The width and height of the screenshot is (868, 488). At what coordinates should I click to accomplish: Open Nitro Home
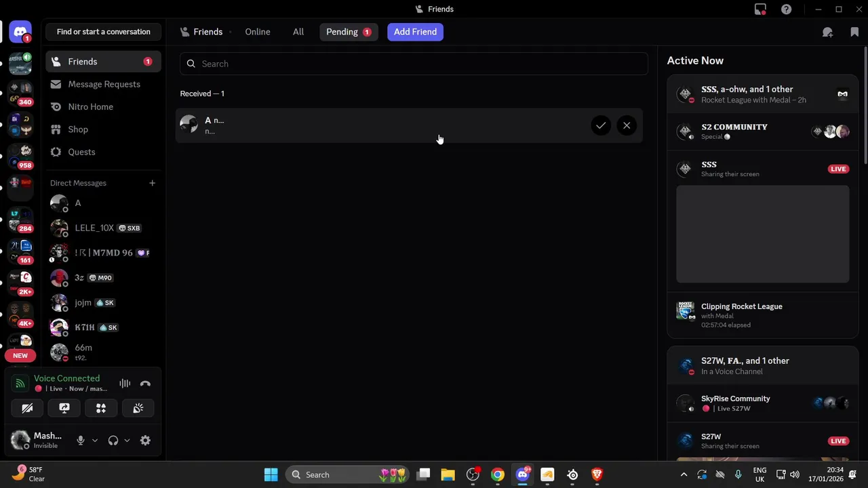click(x=104, y=106)
